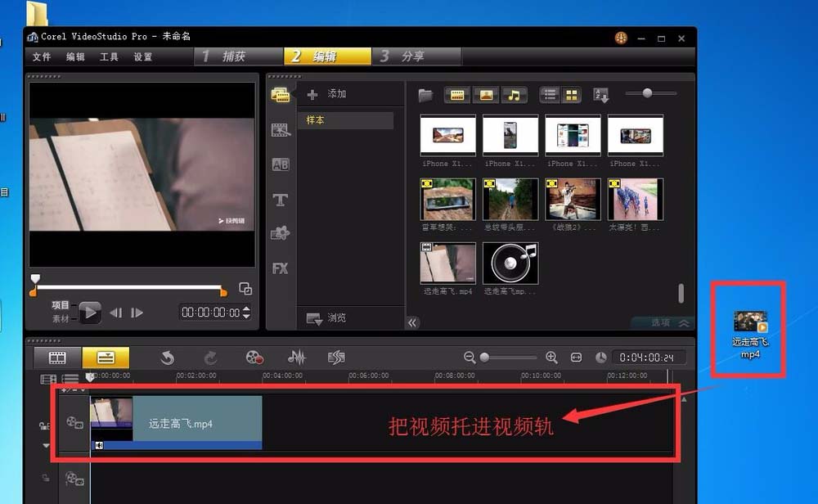This screenshot has width=818, height=504.
Task: Filter library by audio with music note icon
Action: tap(515, 94)
